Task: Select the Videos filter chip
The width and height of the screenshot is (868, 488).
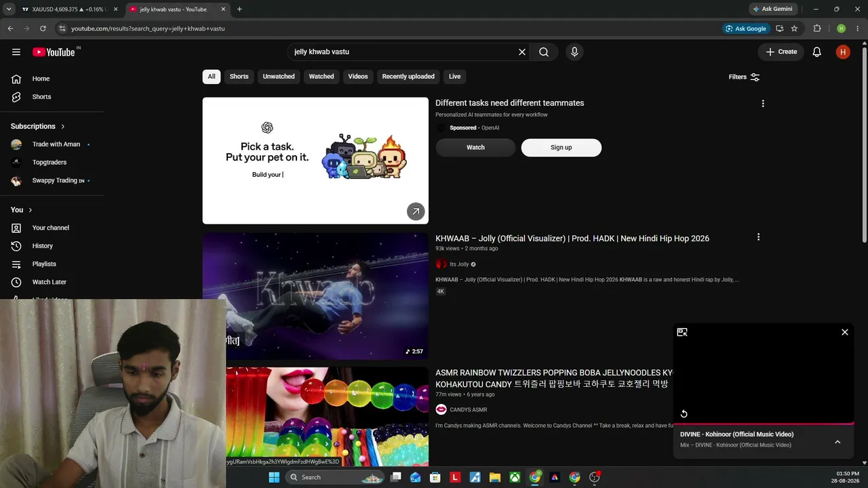Action: tap(358, 77)
